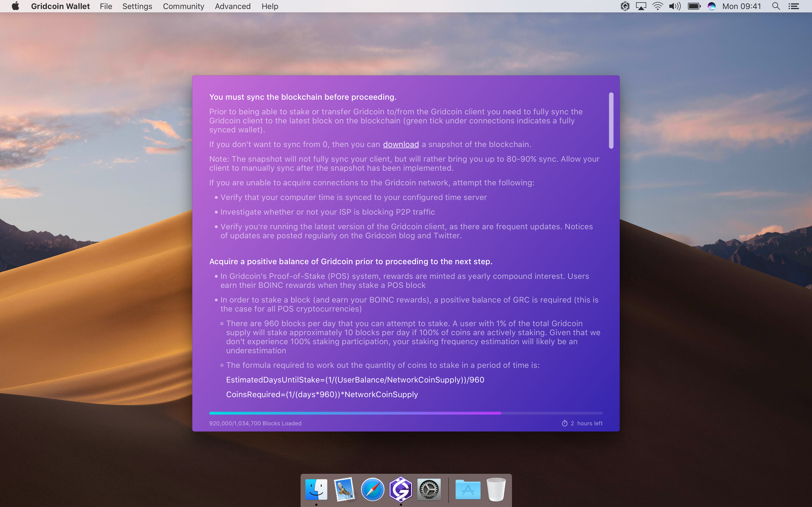812x507 pixels.
Task: Open System Preferences from the dock
Action: (429, 490)
